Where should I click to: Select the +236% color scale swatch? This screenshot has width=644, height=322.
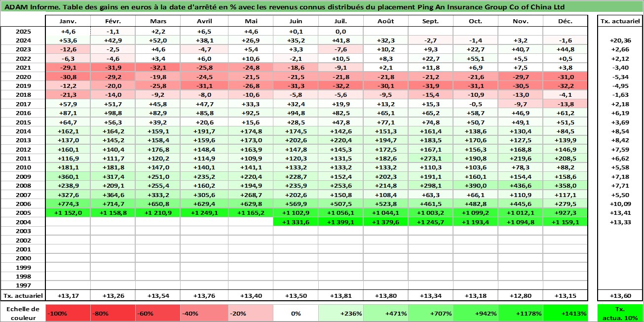(x=341, y=313)
